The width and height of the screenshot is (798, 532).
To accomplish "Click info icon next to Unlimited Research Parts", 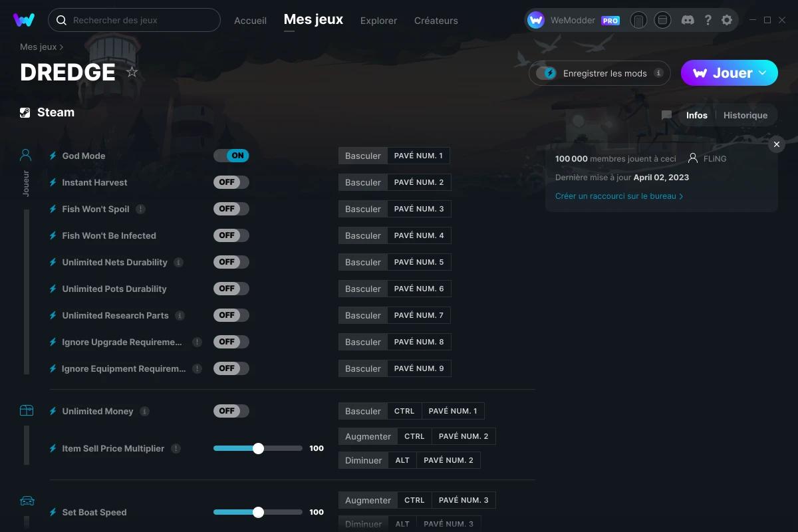I will (180, 315).
